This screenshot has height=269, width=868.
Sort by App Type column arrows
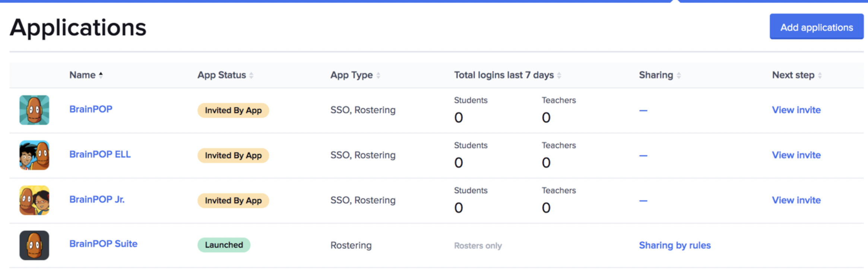(378, 75)
